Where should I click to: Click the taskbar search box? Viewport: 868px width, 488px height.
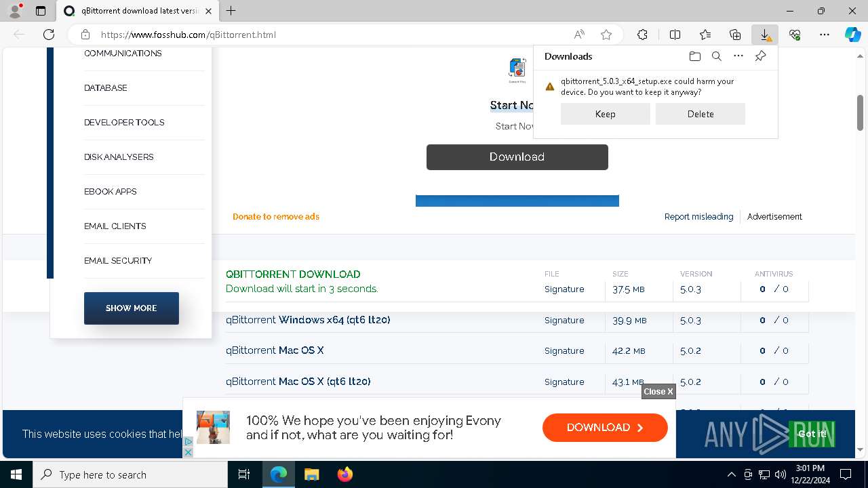130,474
